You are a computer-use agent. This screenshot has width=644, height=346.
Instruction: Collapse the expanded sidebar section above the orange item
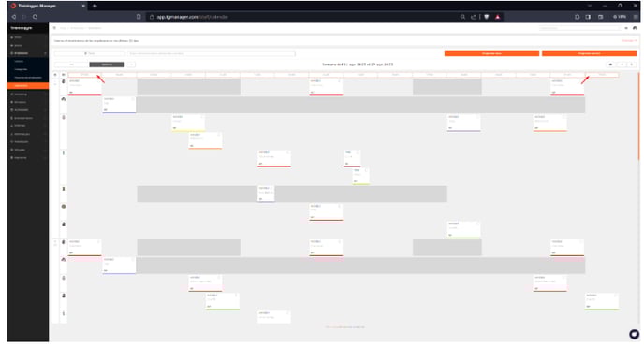(28, 53)
